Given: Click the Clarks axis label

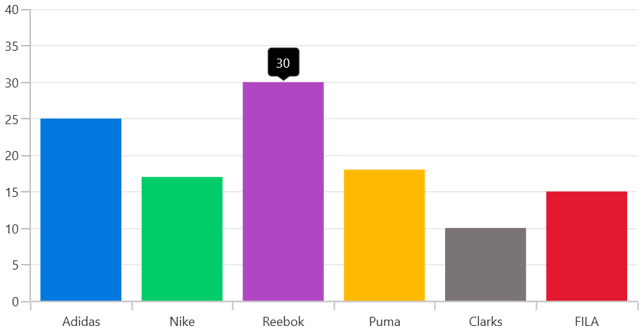Looking at the screenshot, I should pos(485,322).
